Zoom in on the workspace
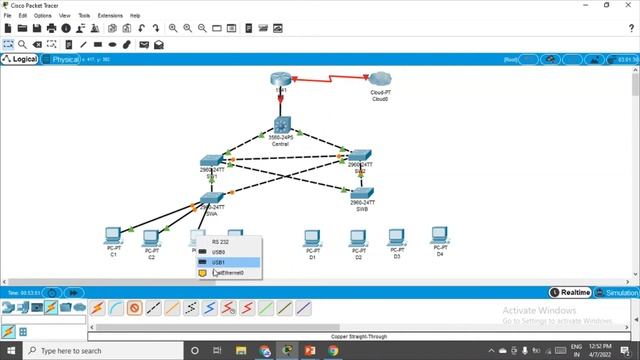Viewport: 640px width, 360px height. coord(173,28)
